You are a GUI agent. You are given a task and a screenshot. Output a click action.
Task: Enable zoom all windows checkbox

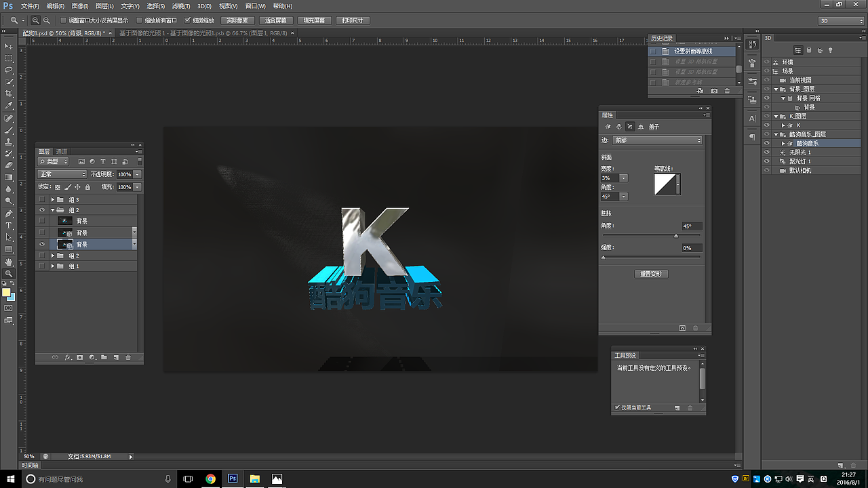pyautogui.click(x=140, y=20)
